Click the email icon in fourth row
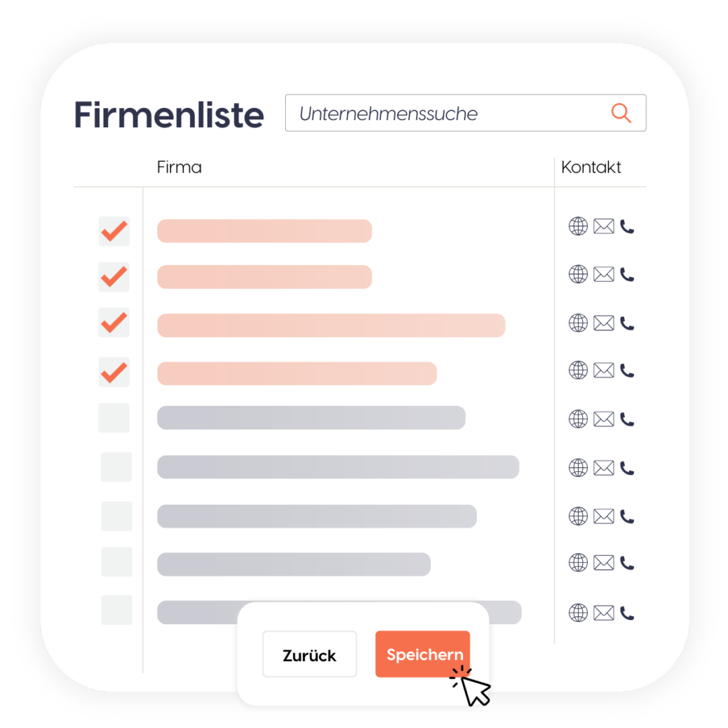This screenshot has width=728, height=728. (604, 370)
